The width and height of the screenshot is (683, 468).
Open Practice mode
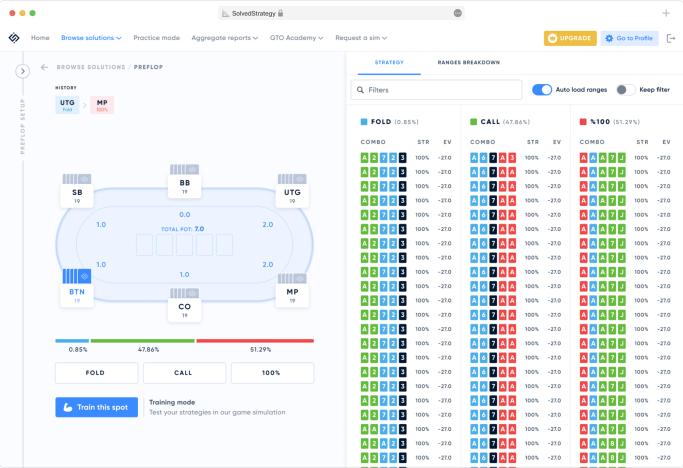tap(156, 38)
